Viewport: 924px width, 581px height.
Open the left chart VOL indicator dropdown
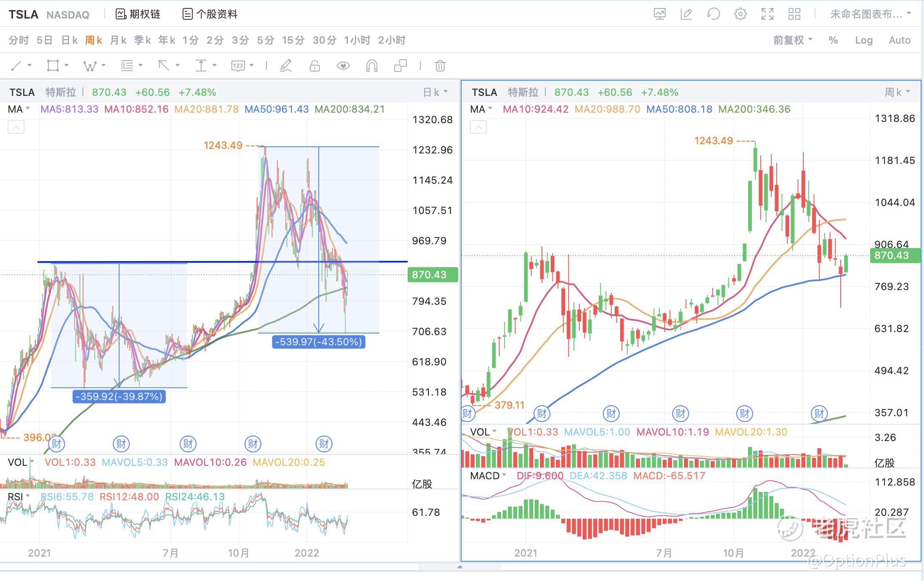pyautogui.click(x=21, y=462)
